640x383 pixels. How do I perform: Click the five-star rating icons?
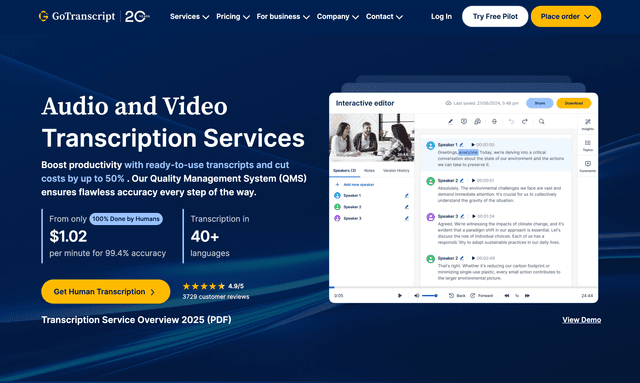pos(204,286)
